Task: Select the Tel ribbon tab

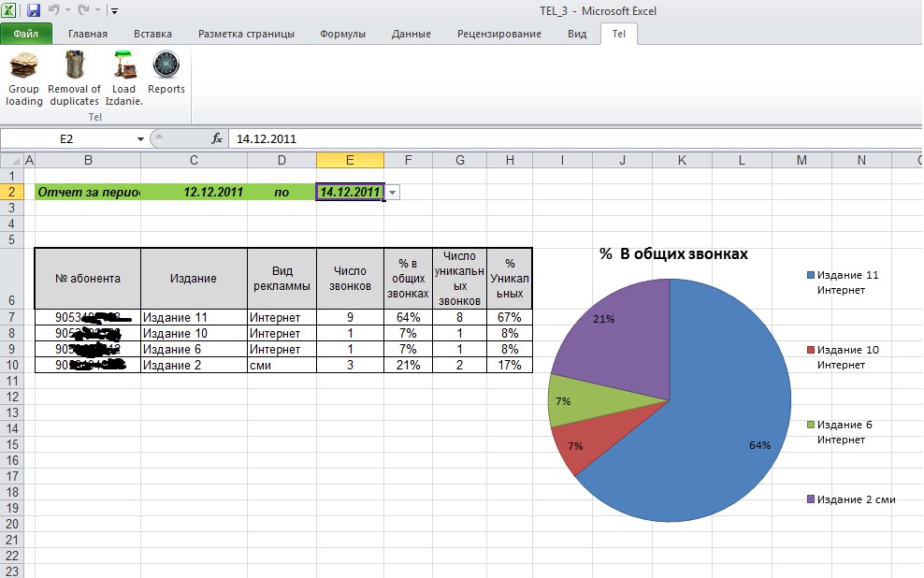Action: click(x=619, y=34)
